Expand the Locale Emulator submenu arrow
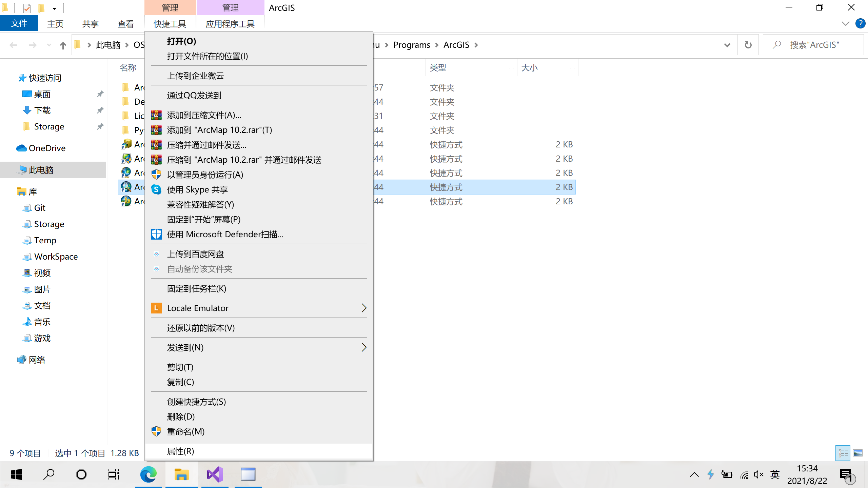The image size is (868, 488). 364,308
